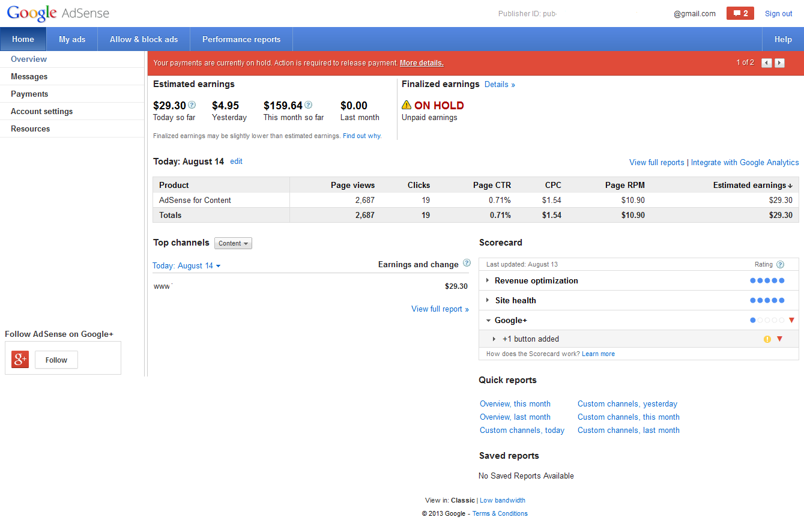Click help icon beside This month so far earnings
Viewport: 804px width, 532px height.
pos(309,104)
